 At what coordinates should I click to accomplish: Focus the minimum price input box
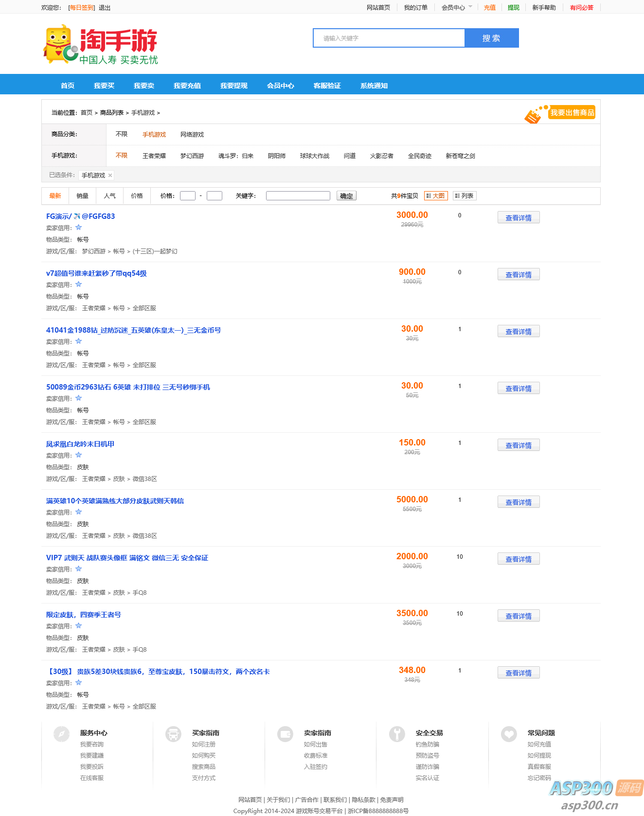188,196
